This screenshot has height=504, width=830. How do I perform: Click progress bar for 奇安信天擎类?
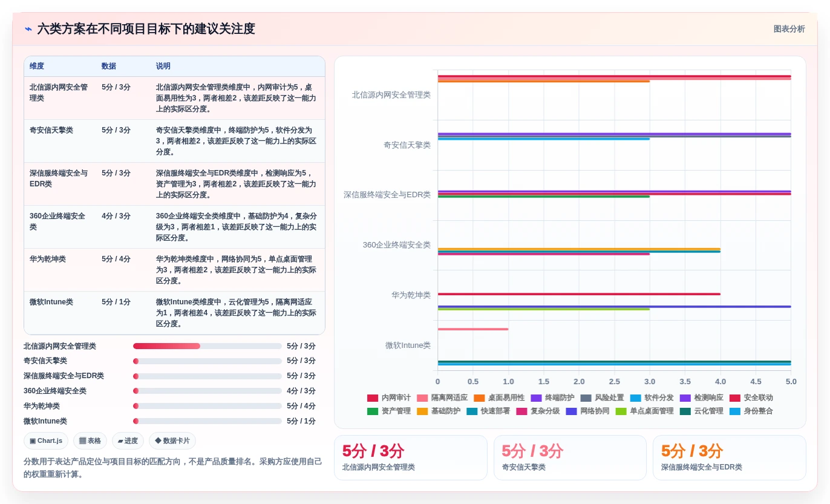207,361
